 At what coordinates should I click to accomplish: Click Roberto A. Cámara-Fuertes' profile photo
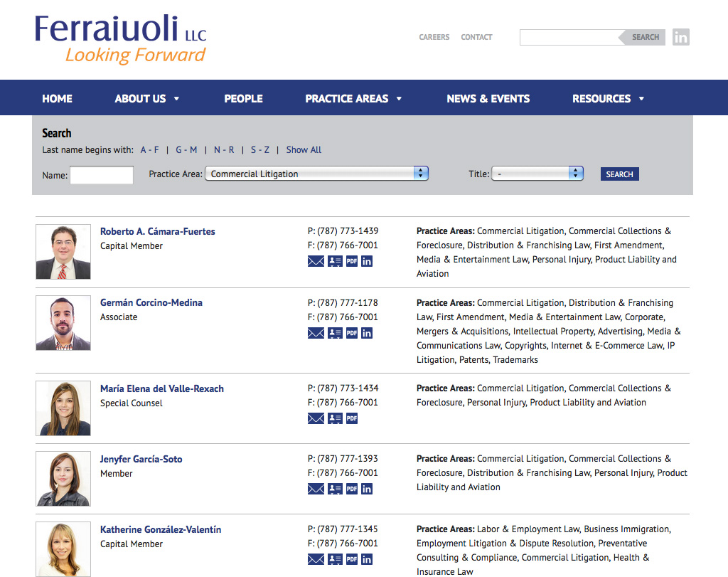click(63, 252)
